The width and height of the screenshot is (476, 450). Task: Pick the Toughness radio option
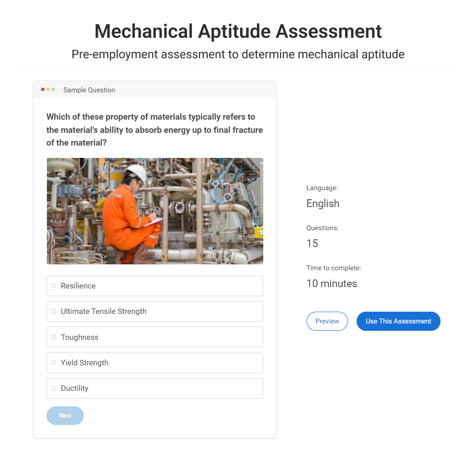tap(54, 337)
